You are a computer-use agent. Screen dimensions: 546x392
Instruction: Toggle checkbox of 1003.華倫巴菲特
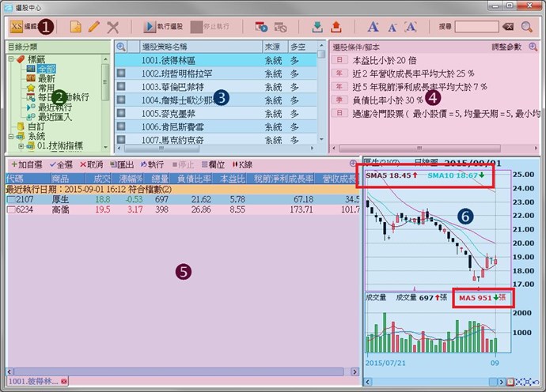(121, 87)
